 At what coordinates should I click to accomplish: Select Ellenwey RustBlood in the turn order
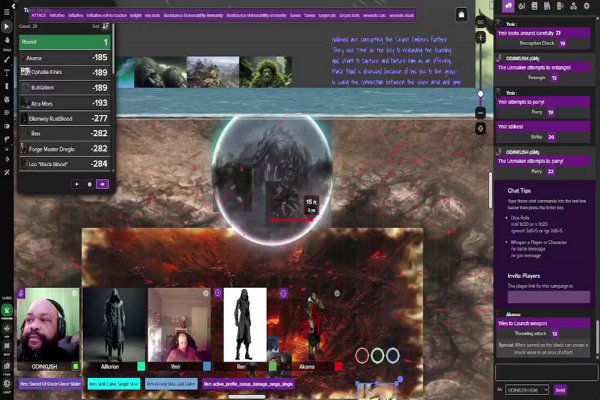(x=65, y=119)
